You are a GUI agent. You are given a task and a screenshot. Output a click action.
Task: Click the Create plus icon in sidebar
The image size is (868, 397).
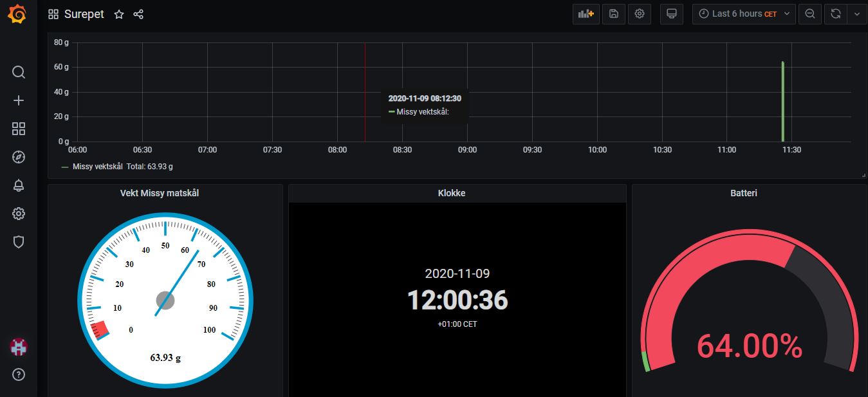pyautogui.click(x=19, y=100)
